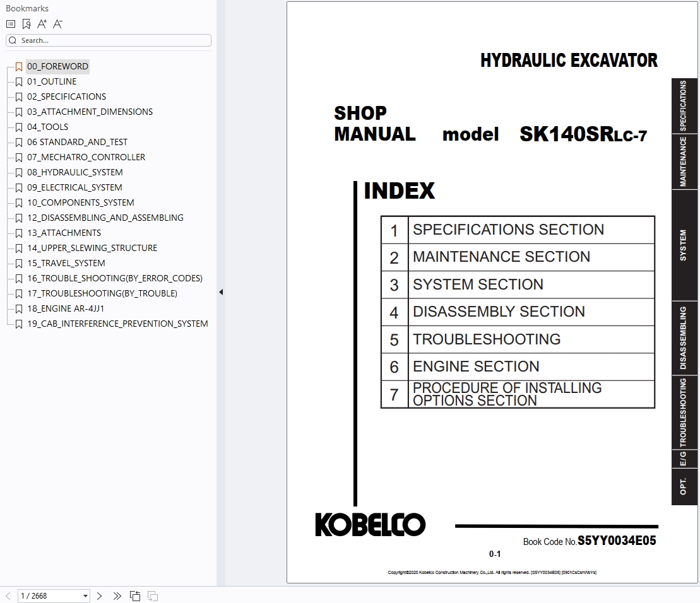The height and width of the screenshot is (603, 700).
Task: Click SPECIFICATIONS SECTION in the index
Action: 508,230
